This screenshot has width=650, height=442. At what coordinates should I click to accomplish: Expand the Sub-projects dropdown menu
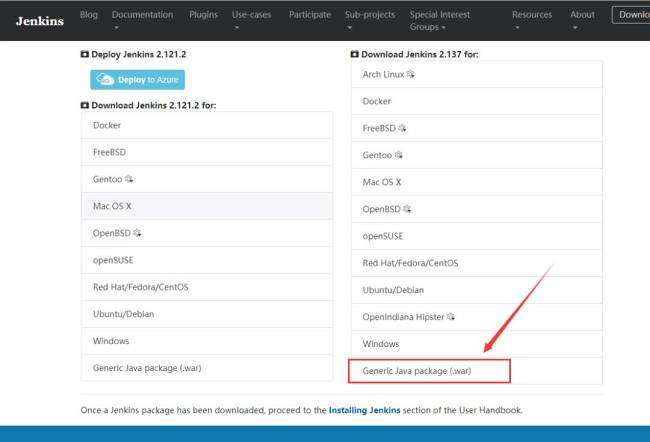370,20
